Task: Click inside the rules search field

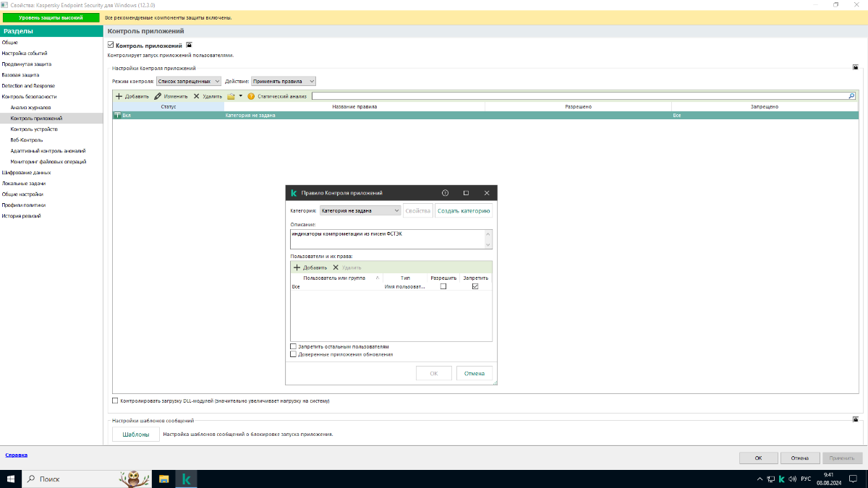Action: [x=579, y=95]
